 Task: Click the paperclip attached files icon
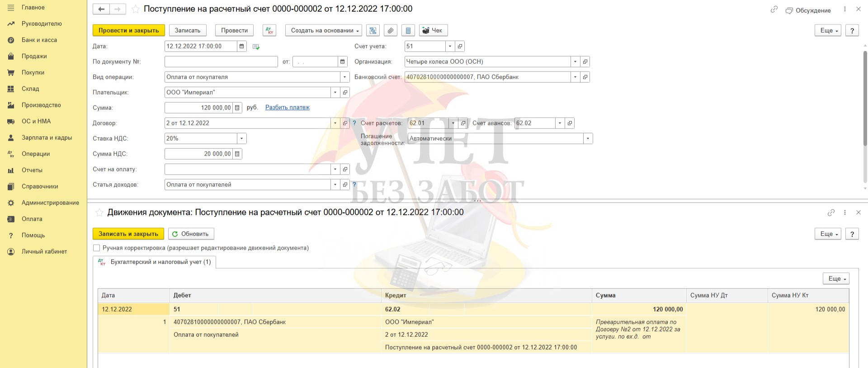(x=391, y=30)
